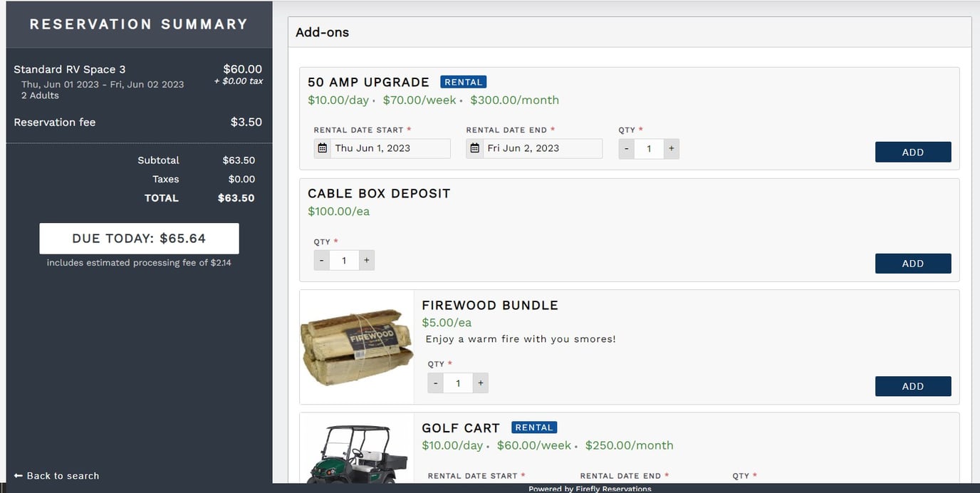Image resolution: width=980 pixels, height=493 pixels.
Task: Click the Due Today total box
Action: (x=139, y=238)
